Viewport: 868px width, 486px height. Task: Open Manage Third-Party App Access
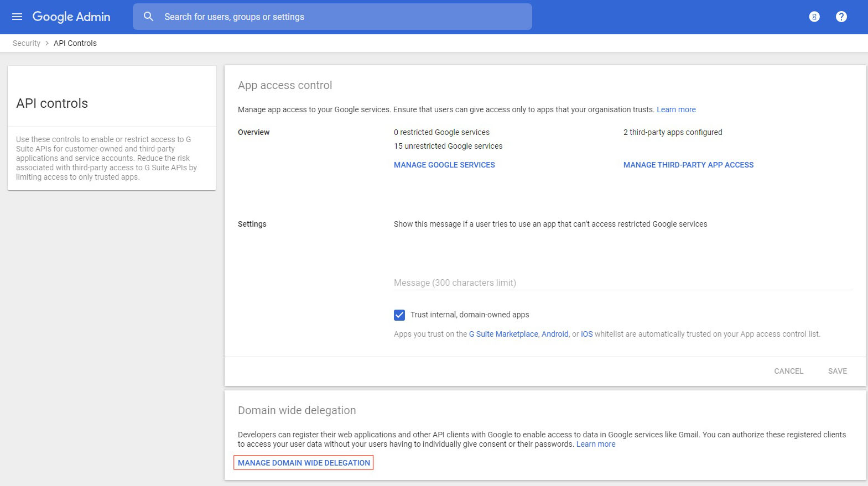point(688,165)
